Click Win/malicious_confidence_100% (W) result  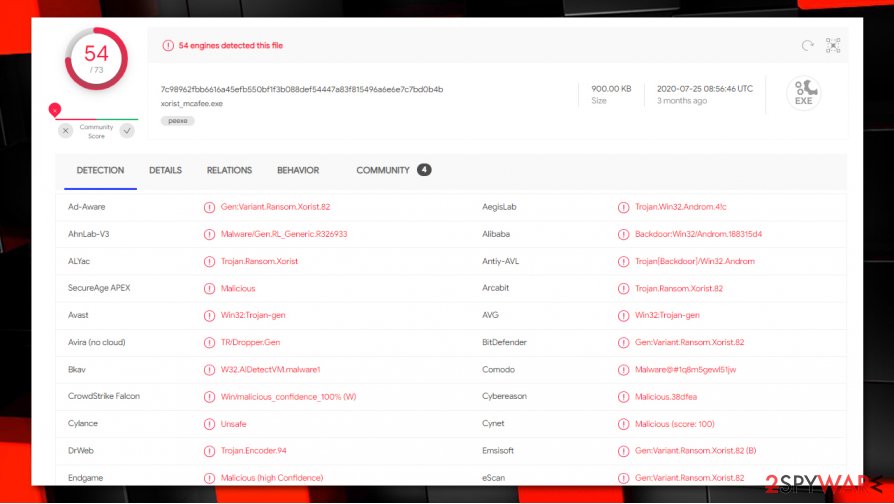[x=288, y=397]
